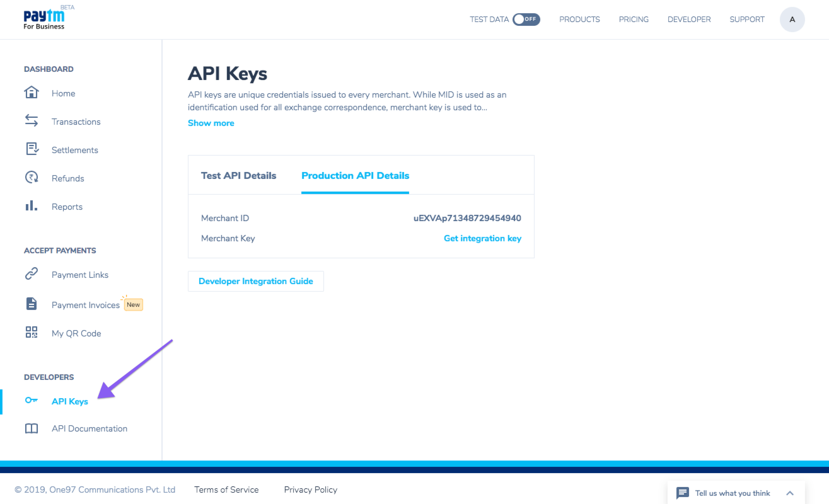This screenshot has width=829, height=504.
Task: Select API Keys in sidebar
Action: tap(70, 401)
